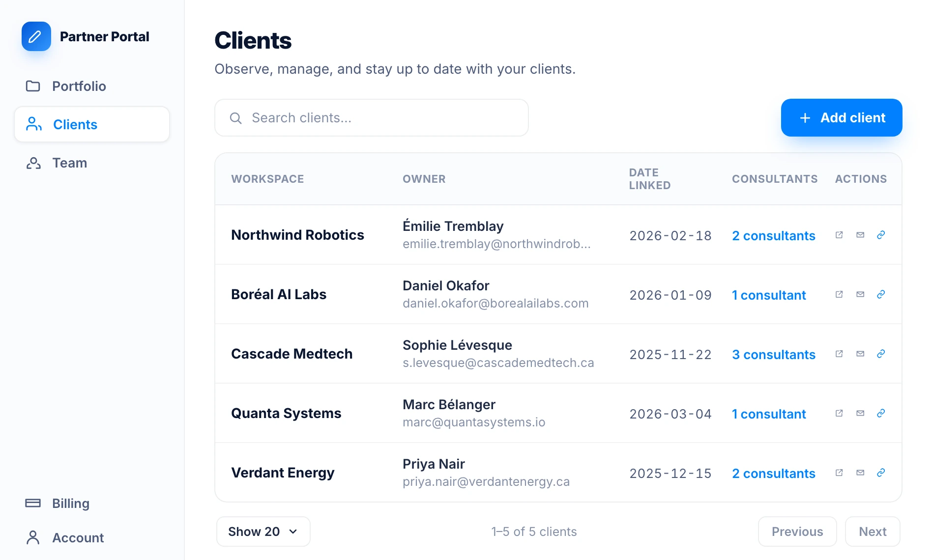This screenshot has width=932, height=560.
Task: Click the search magnifier icon
Action: (236, 118)
